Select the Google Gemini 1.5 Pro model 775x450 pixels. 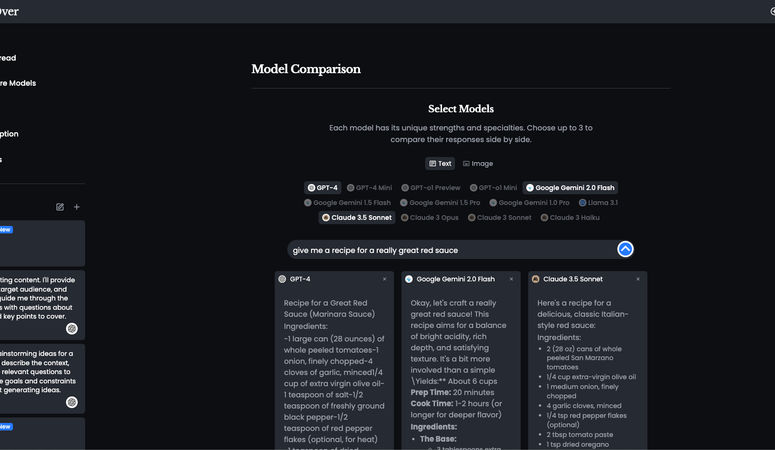coord(440,203)
